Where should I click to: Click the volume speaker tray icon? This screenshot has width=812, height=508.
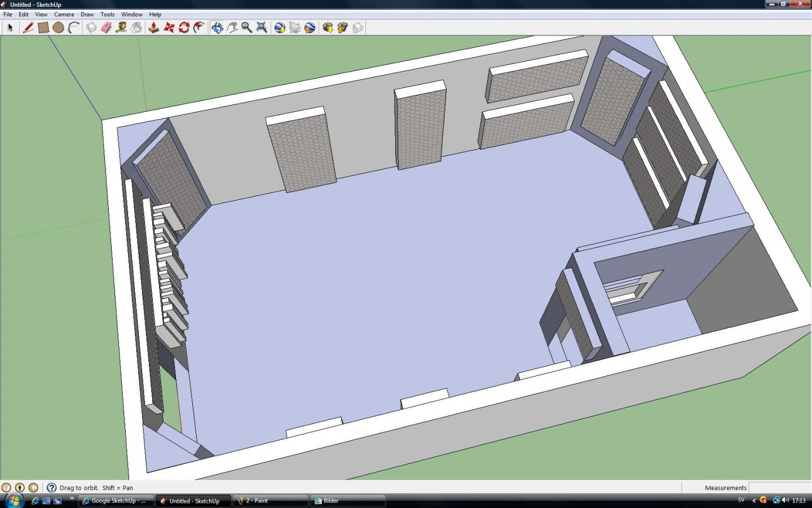785,500
